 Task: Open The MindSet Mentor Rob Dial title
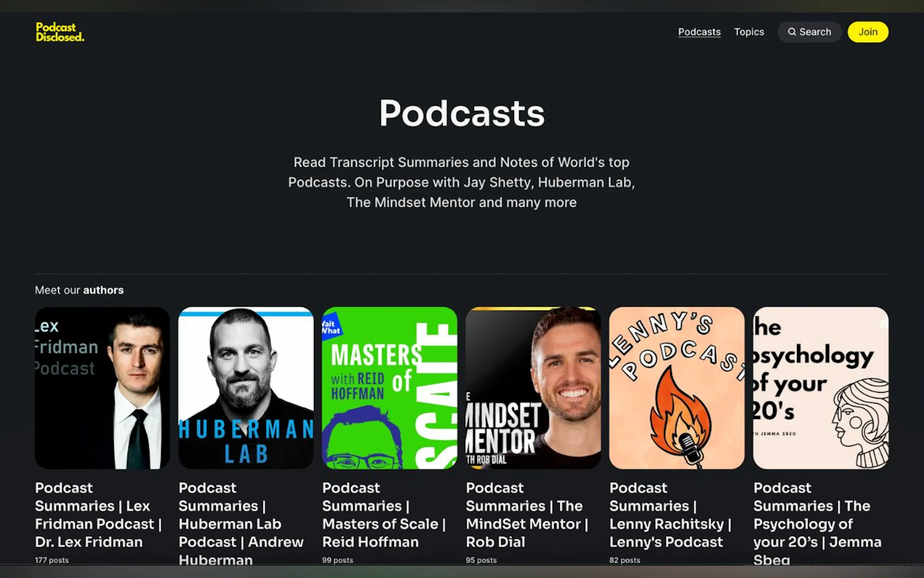tap(527, 515)
